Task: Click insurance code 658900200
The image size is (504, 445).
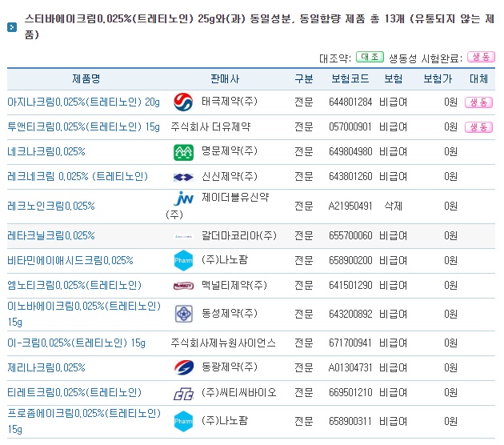Action: click(x=350, y=260)
